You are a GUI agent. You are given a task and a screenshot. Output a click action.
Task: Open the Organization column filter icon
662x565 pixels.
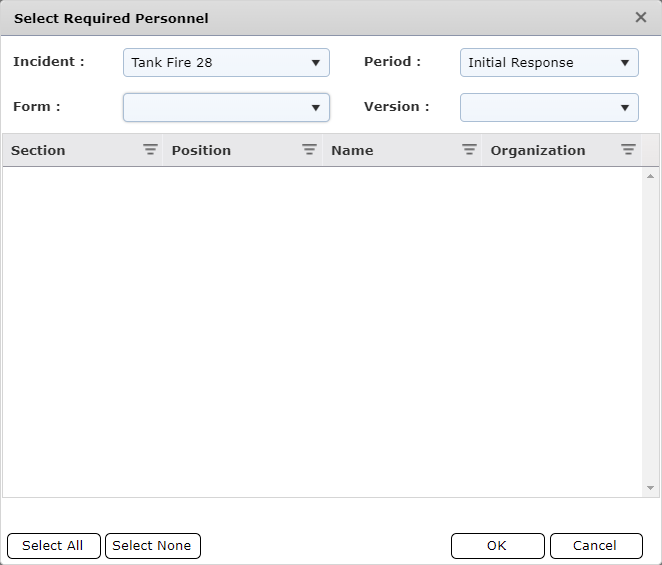(x=628, y=149)
